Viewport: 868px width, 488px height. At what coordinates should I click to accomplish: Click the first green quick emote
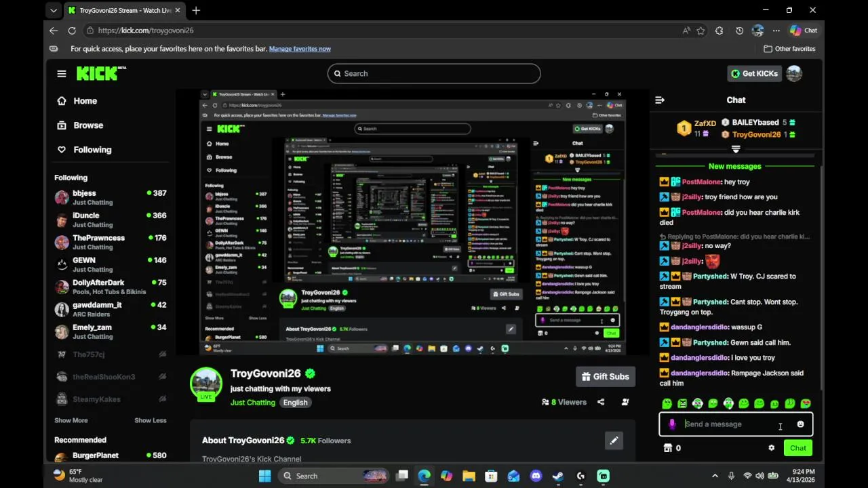[x=667, y=404]
